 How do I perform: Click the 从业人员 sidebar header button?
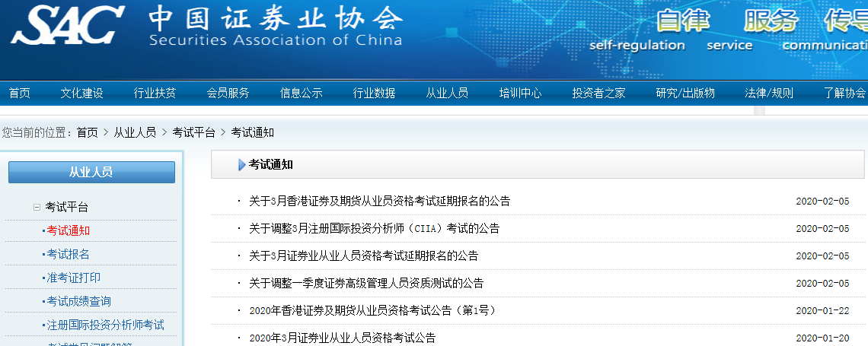91,173
